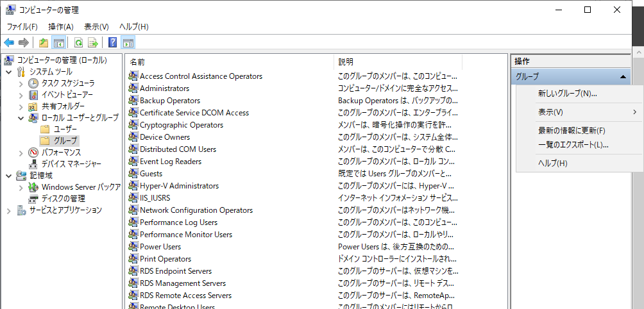The image size is (644, 309).
Task: Click the ディスクの管理 icon
Action: 33,199
